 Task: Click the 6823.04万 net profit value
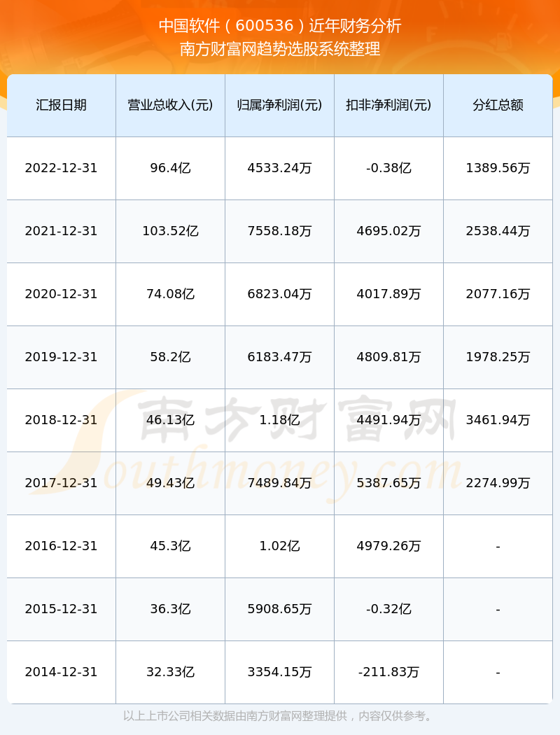click(280, 295)
